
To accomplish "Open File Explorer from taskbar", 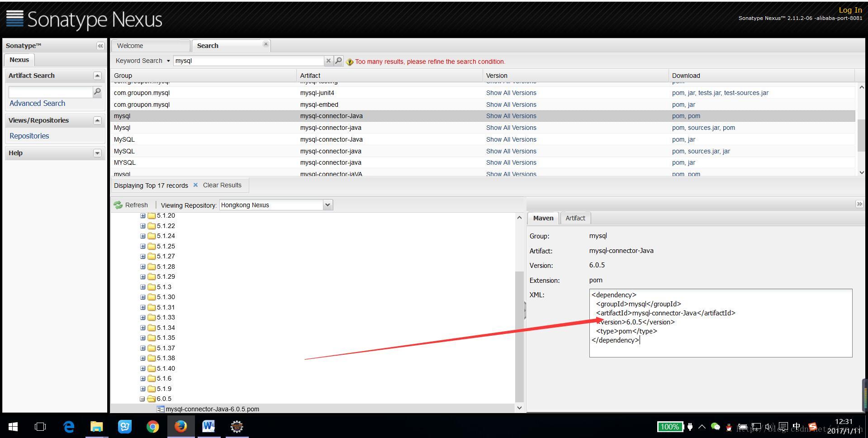I will (x=97, y=427).
